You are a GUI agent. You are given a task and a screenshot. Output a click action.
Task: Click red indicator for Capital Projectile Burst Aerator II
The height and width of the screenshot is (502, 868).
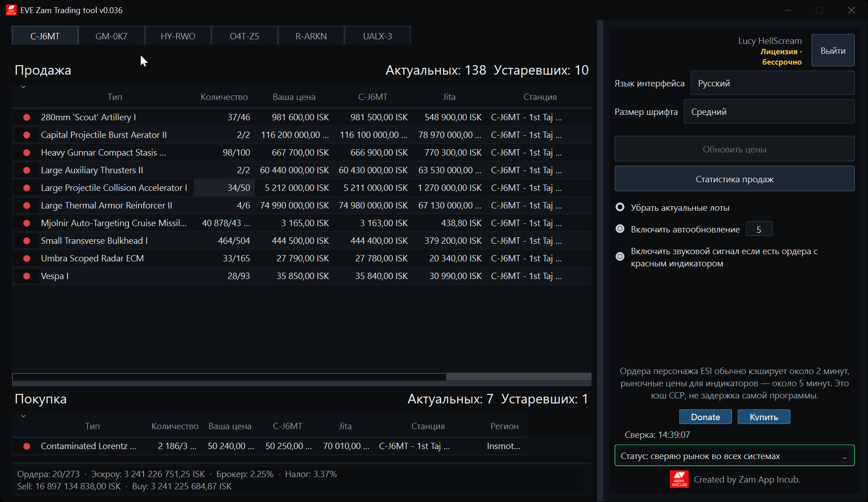27,135
